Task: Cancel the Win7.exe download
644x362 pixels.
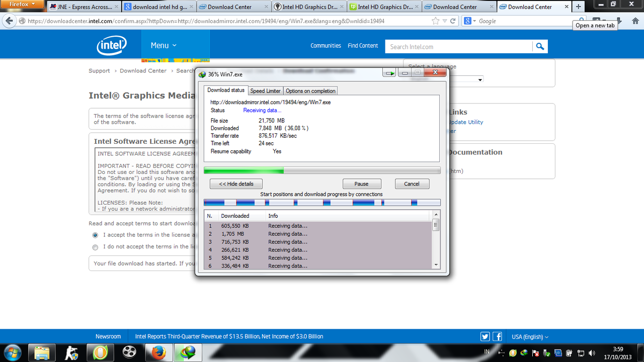Action: point(412,184)
